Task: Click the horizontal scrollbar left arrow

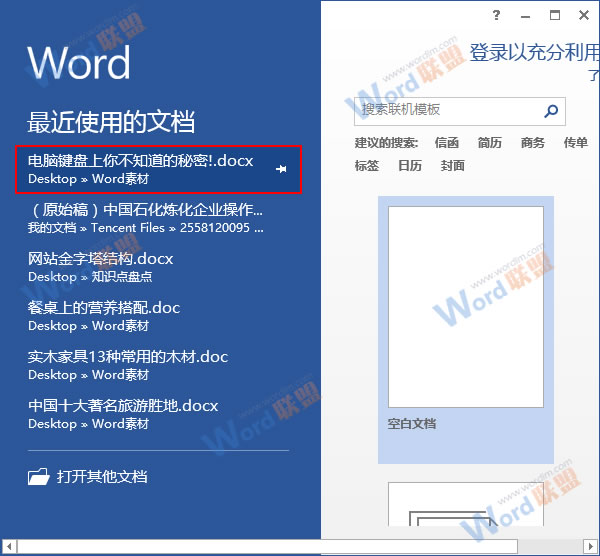Action: [x=9, y=546]
